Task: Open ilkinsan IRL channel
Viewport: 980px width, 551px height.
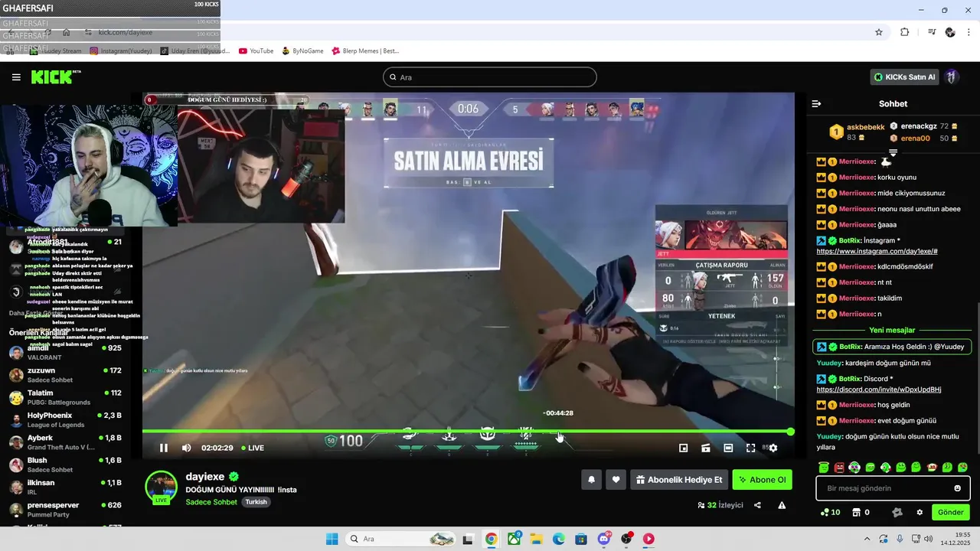Action: (x=66, y=487)
